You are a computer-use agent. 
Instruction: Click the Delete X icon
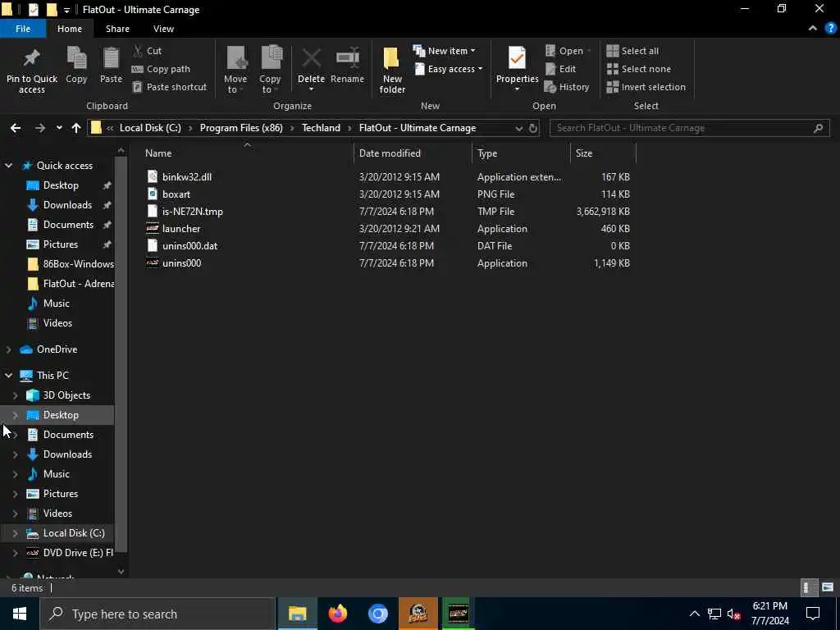[x=311, y=58]
